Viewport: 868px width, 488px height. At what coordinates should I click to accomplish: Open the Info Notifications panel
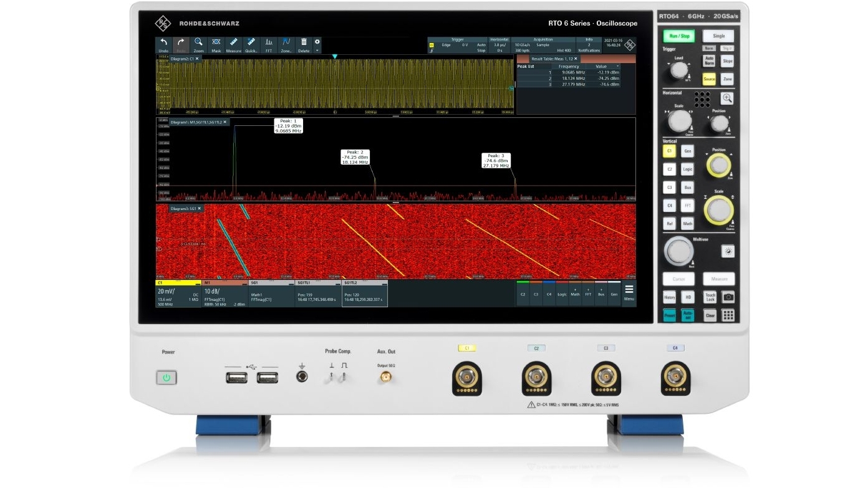(x=589, y=45)
